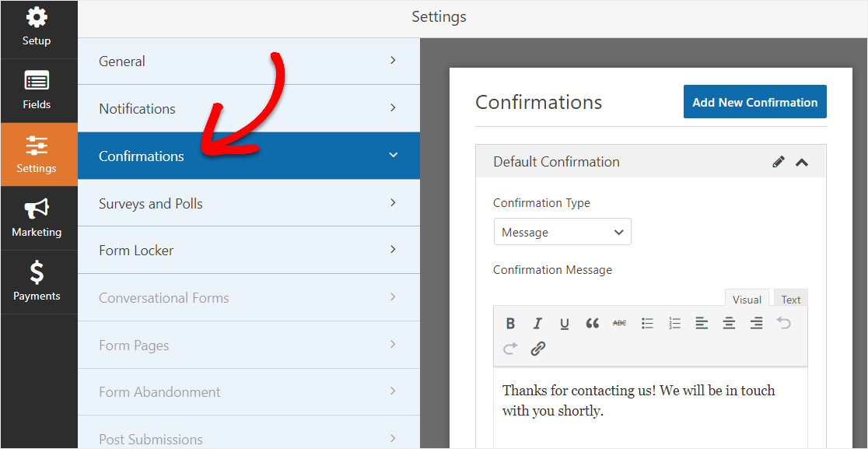868x449 pixels.
Task: Click the Confirmation Type label
Action: (x=541, y=203)
